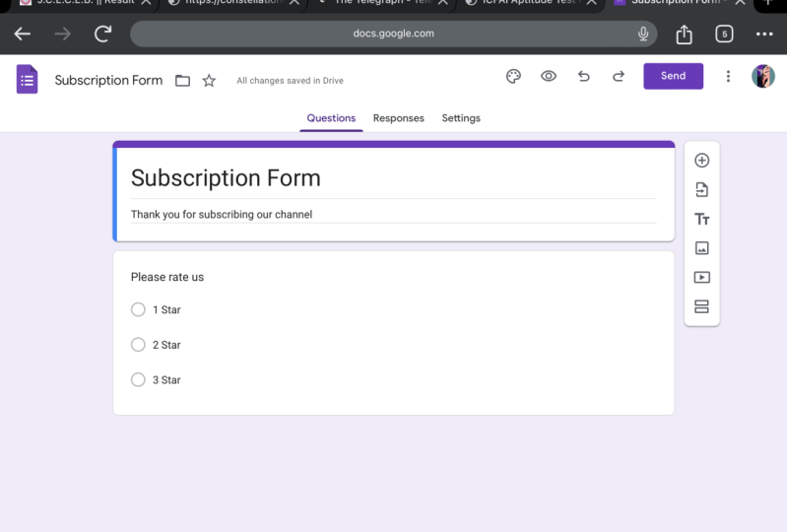
Task: Preview the form with eye icon
Action: (549, 76)
